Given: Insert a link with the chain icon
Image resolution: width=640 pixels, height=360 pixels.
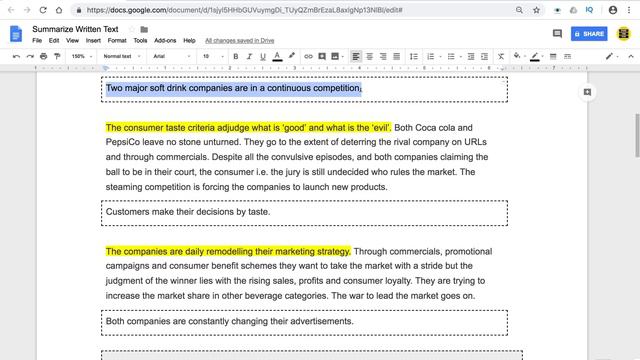Looking at the screenshot, I should tap(308, 56).
